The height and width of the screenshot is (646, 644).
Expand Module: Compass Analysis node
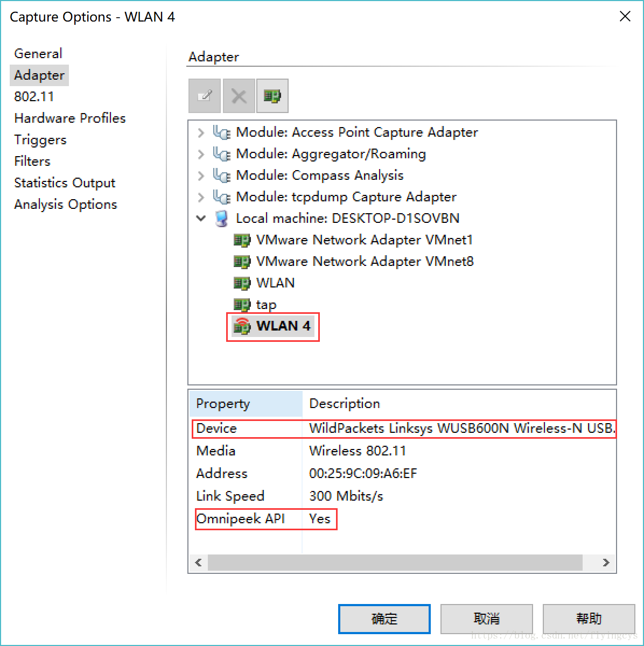[201, 175]
